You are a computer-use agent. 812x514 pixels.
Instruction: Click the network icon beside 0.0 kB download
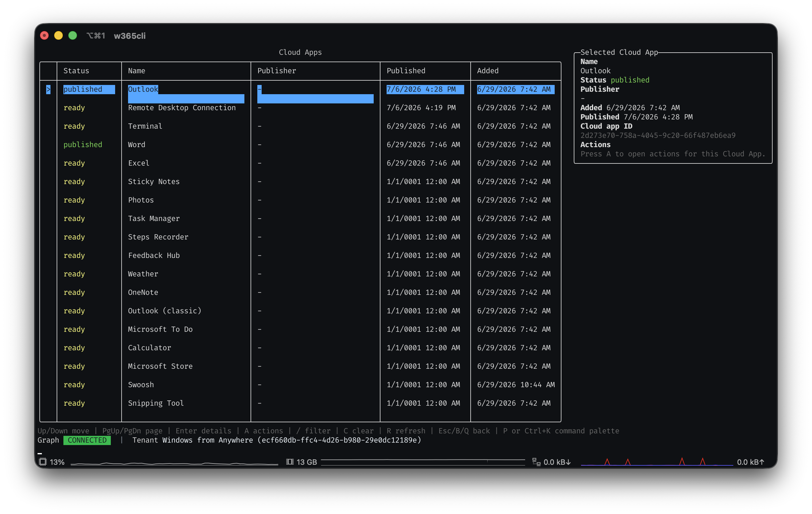point(536,462)
